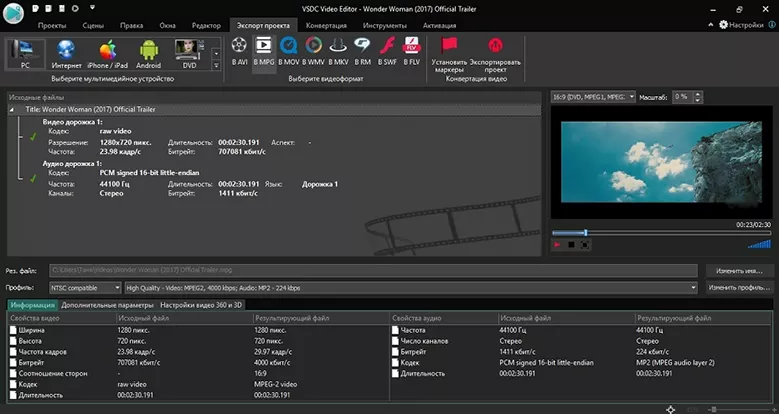Open the info icon beside Настройки
Screen dimensions: 779x414
click(x=772, y=25)
